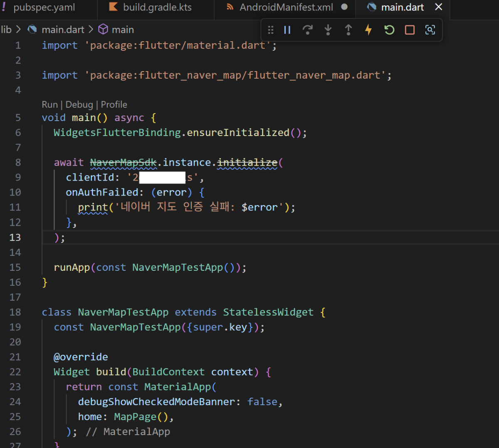Open the main symbol breadcrumb
Viewport: 499px width, 448px height.
click(123, 30)
